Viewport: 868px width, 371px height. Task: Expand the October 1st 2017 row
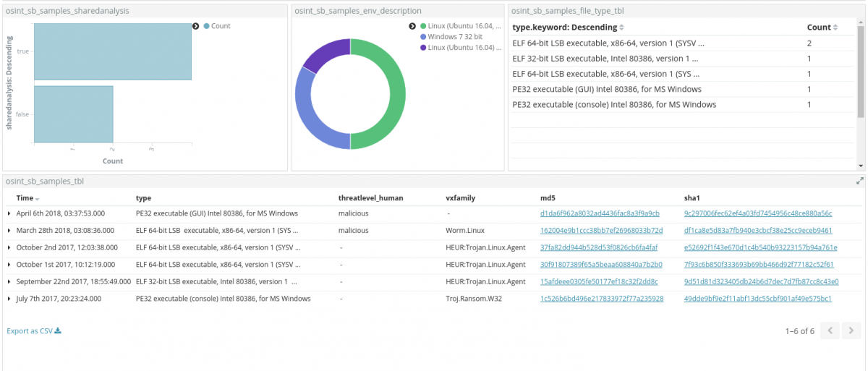point(9,265)
